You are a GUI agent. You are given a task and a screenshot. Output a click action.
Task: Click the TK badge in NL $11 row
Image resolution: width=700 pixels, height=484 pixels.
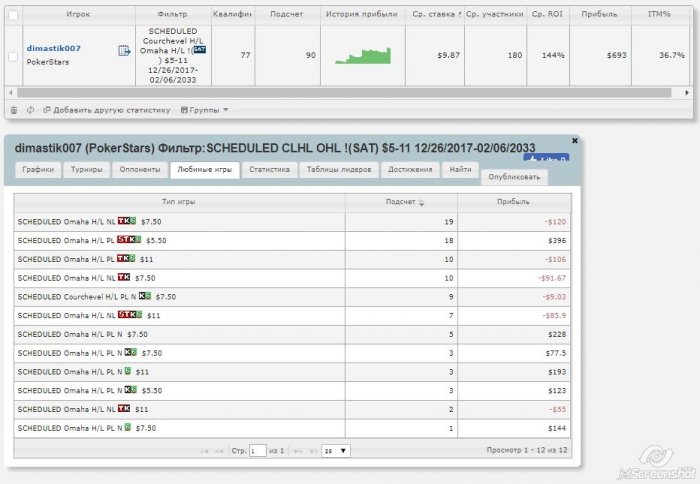(124, 408)
